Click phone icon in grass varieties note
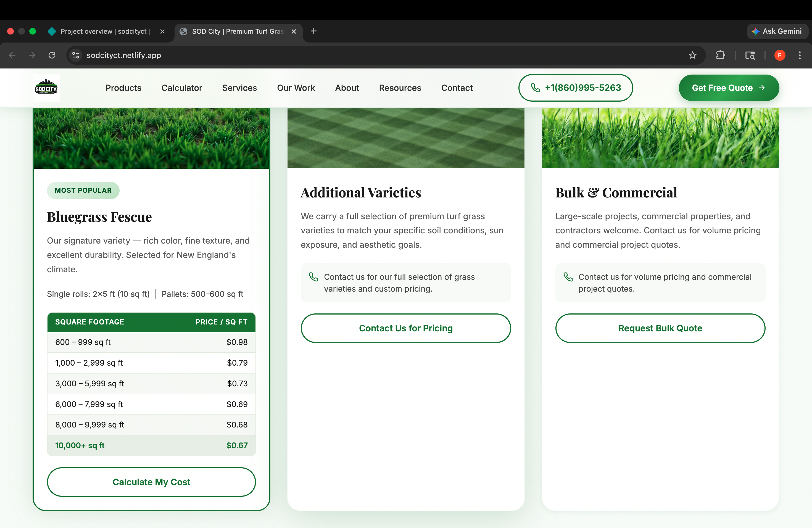The height and width of the screenshot is (528, 812). (313, 277)
